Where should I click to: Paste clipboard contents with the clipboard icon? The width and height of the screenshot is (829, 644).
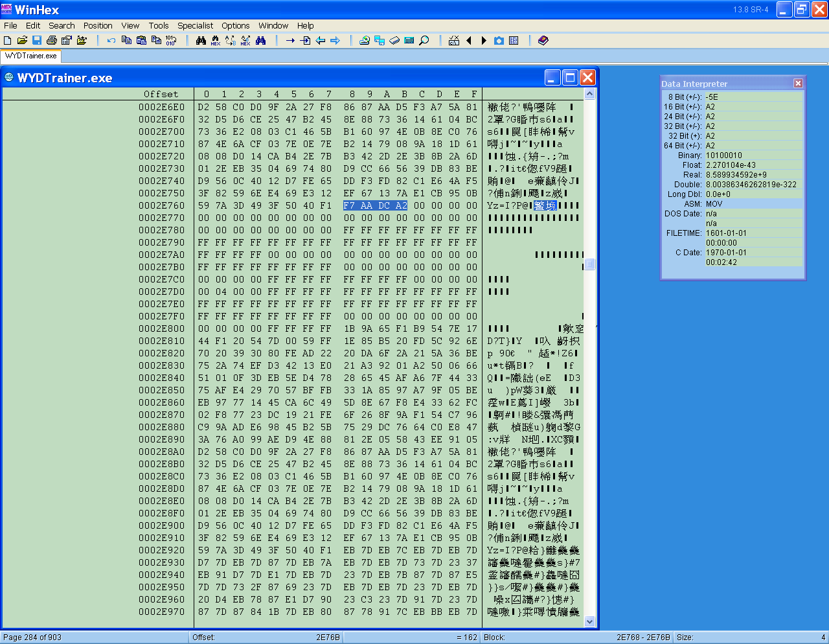click(141, 40)
